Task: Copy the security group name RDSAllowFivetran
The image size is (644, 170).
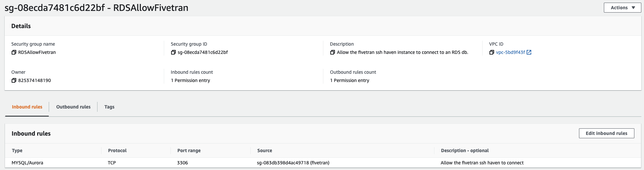Action: pyautogui.click(x=14, y=52)
